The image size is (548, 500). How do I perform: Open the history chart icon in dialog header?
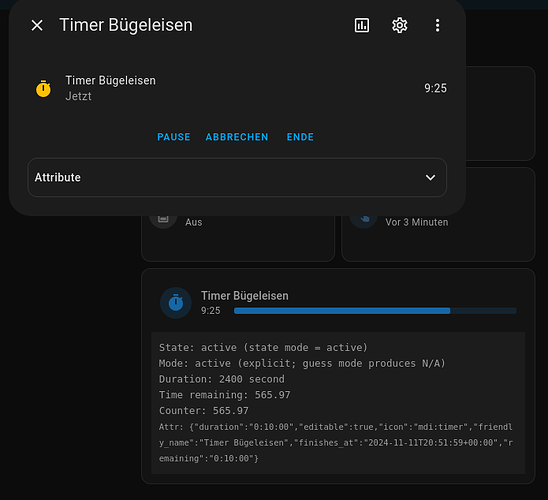tap(362, 25)
